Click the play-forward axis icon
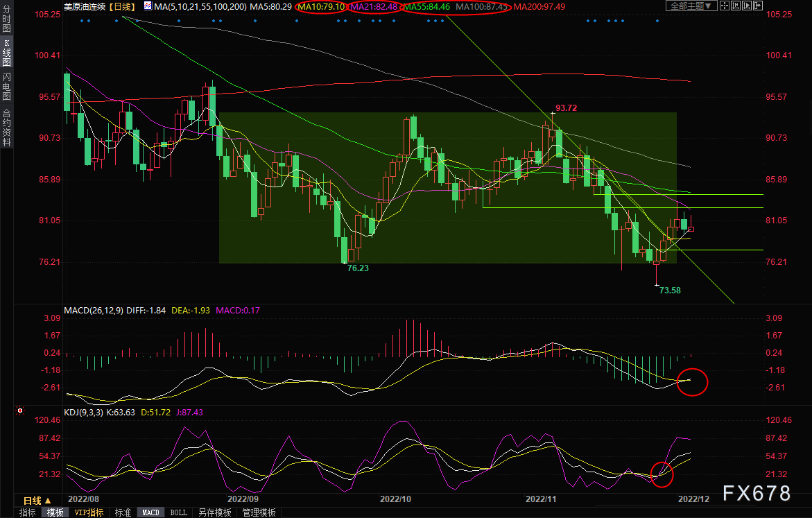 coord(747,6)
